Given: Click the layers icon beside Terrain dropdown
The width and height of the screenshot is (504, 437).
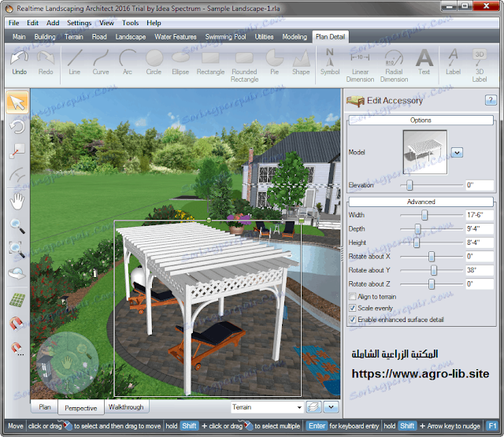Looking at the screenshot, I should (x=313, y=407).
